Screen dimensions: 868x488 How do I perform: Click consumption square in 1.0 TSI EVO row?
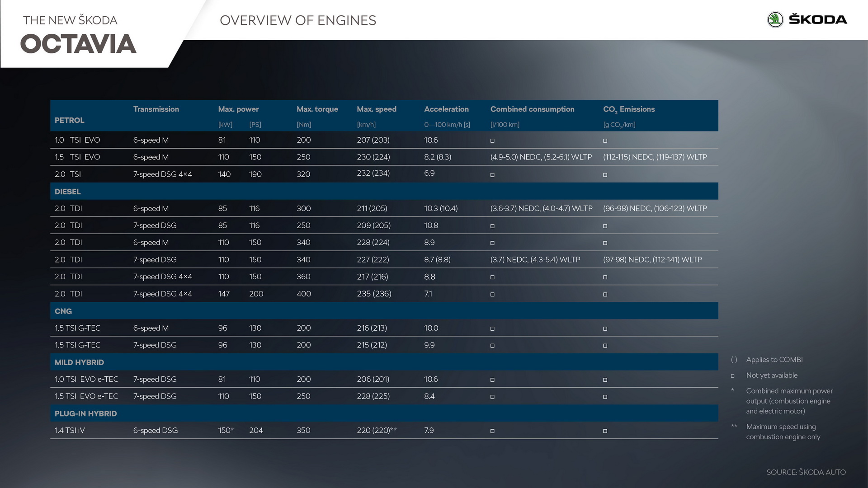(x=492, y=141)
